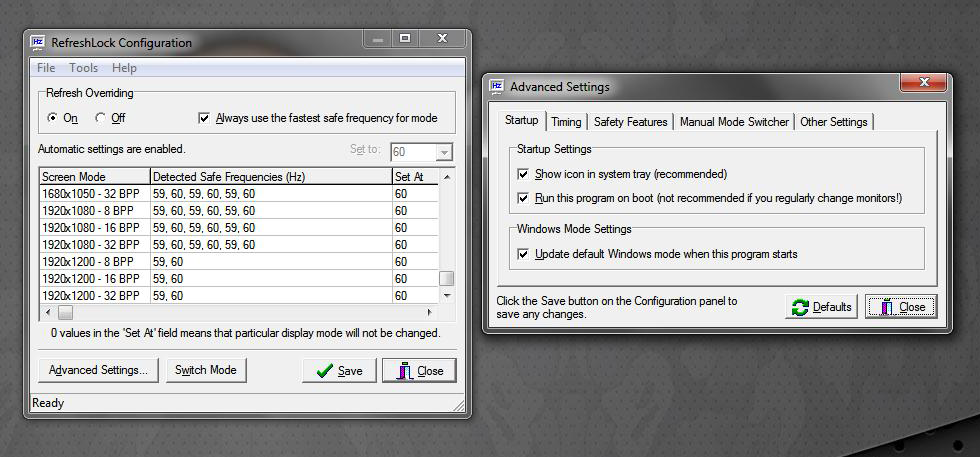Select the 1920x1080 - 32 BPP row
The image size is (980, 457).
(239, 244)
